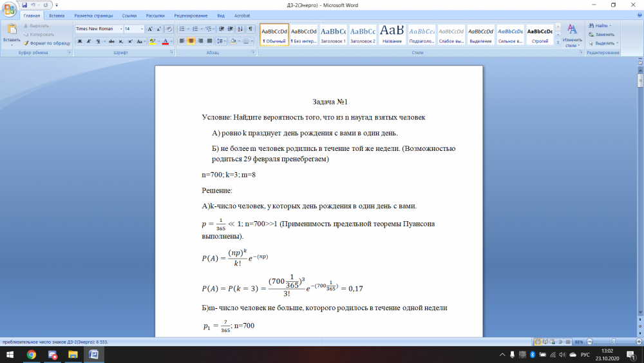Apply red font color
The height and width of the screenshot is (363, 644).
[165, 41]
